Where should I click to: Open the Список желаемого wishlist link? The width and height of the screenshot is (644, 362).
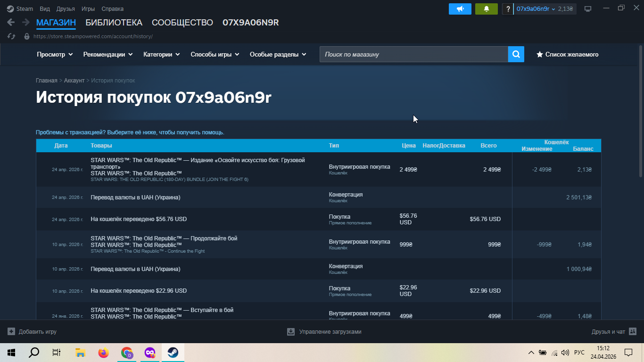coord(568,54)
